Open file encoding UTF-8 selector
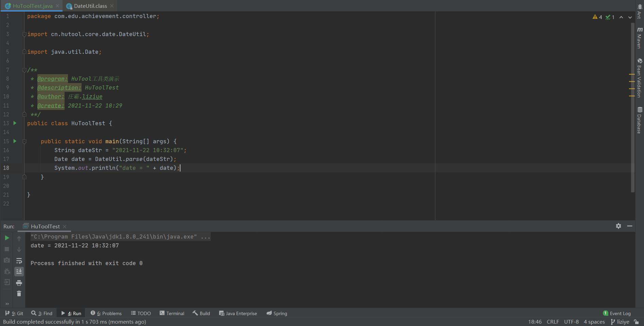Screen dimensions: 644x326 571,322
